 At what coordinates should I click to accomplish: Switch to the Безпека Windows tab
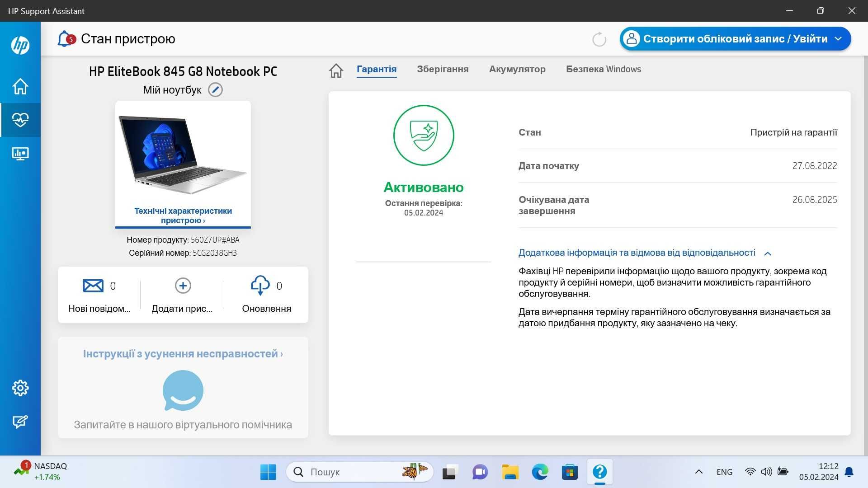[x=604, y=69]
